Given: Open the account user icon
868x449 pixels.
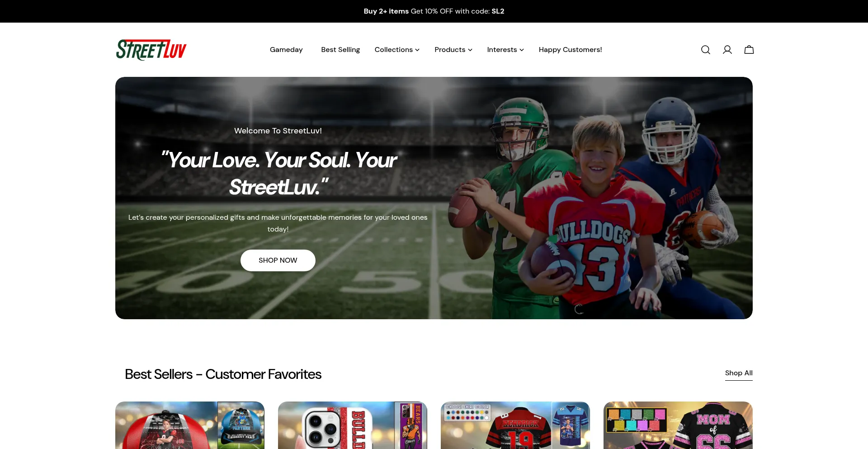Looking at the screenshot, I should (727, 50).
